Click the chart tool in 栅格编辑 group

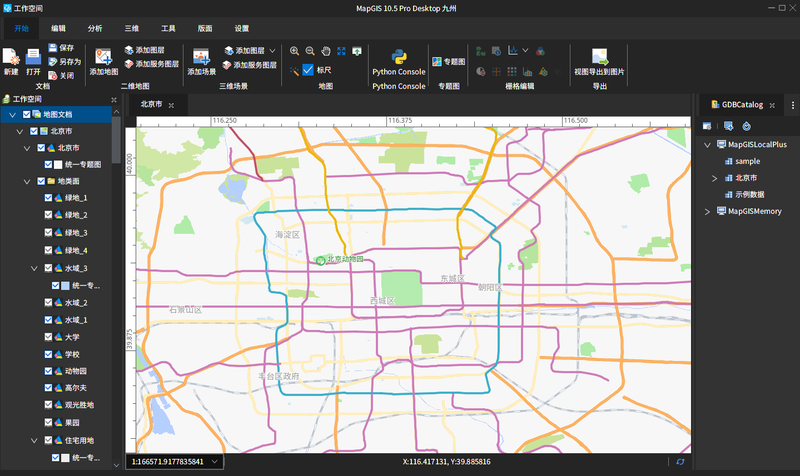[512, 51]
